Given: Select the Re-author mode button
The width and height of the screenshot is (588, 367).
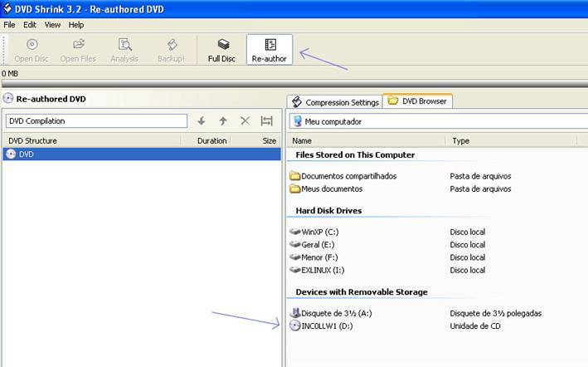Looking at the screenshot, I should click(270, 50).
